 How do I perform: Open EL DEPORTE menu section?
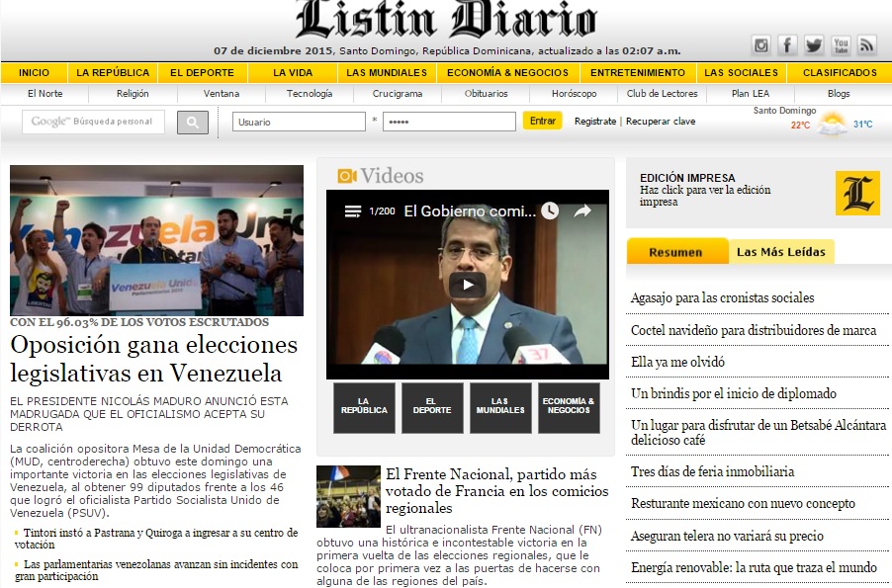[x=202, y=73]
